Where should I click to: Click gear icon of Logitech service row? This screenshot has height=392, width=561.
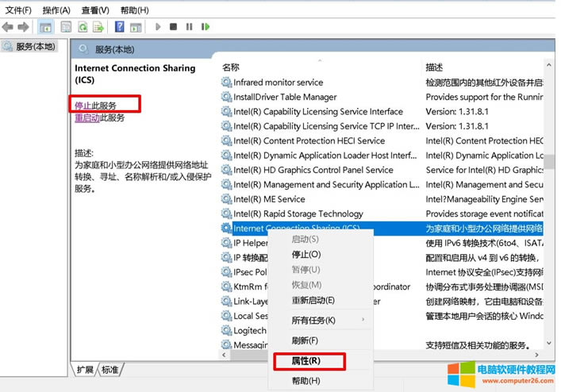226,330
